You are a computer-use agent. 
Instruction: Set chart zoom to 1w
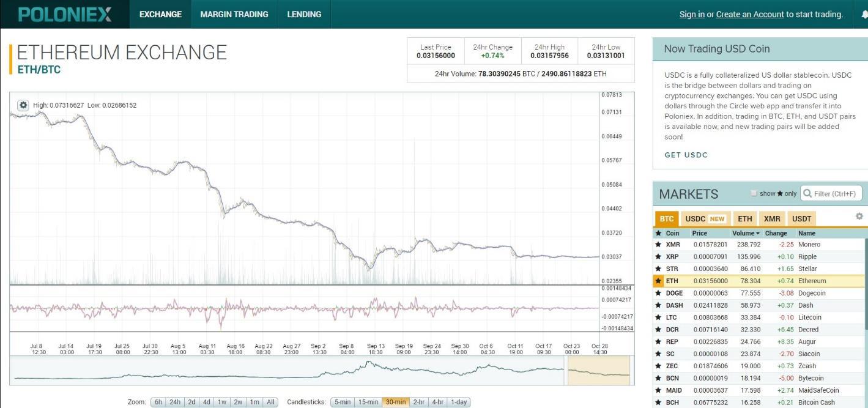point(222,402)
